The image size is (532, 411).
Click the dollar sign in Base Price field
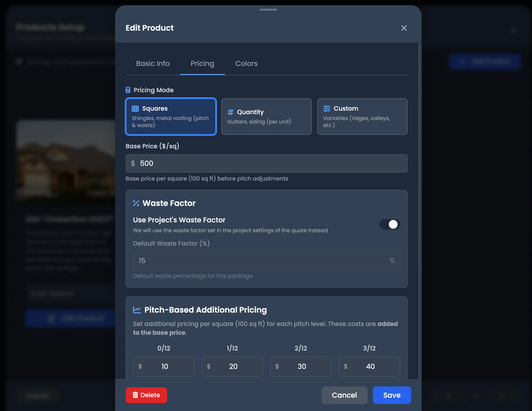[133, 163]
